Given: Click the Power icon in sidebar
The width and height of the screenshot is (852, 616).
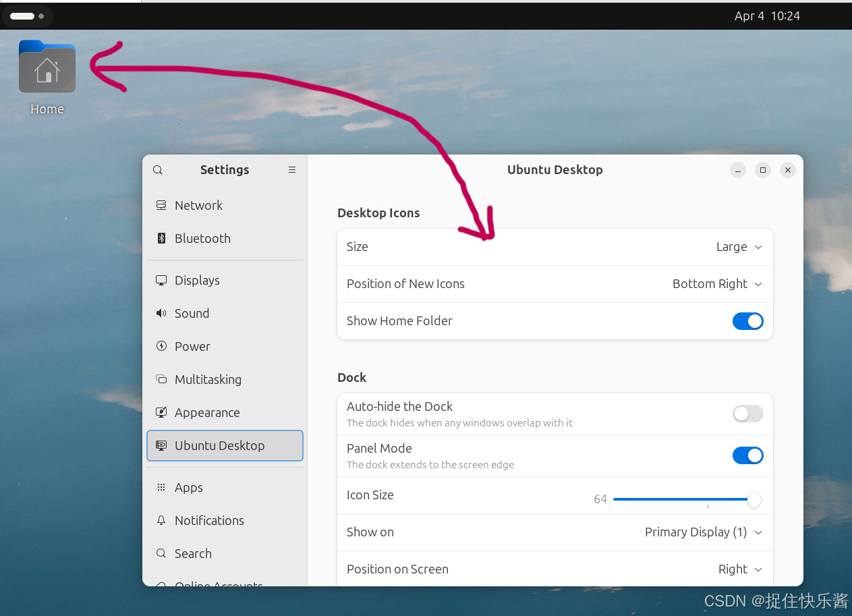Looking at the screenshot, I should [x=161, y=346].
